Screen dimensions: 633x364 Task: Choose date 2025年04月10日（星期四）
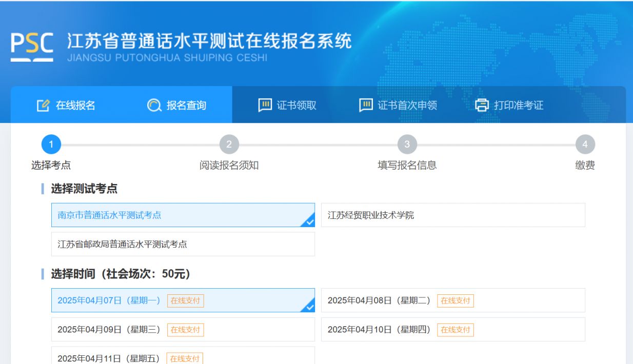[453, 329]
